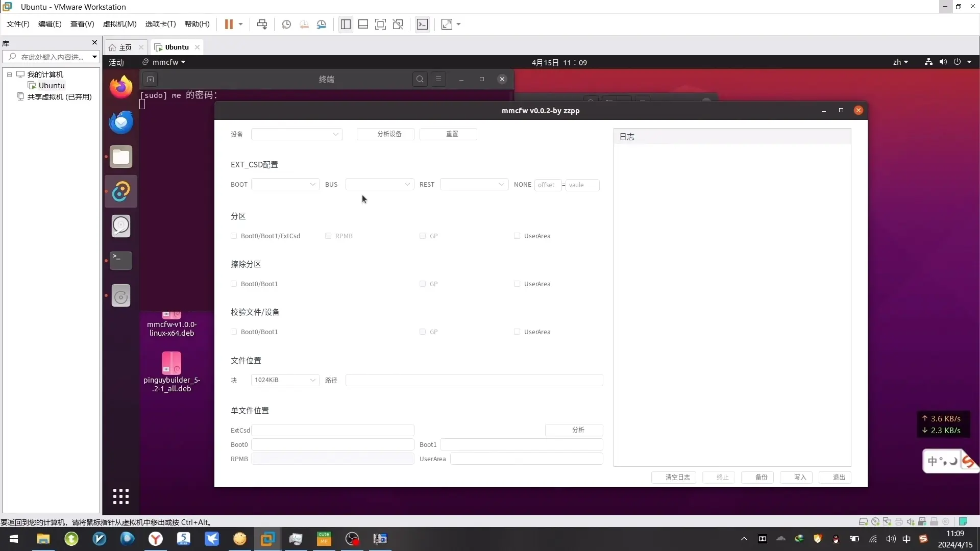Open new tab in terminal window
Screen dimensions: 980x551
pyautogui.click(x=150, y=79)
